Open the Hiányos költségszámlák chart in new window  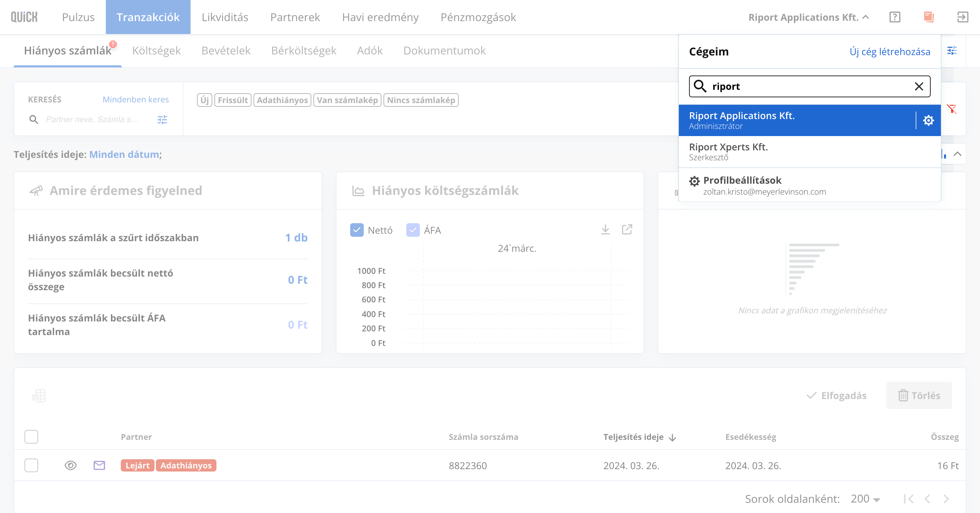coord(627,229)
